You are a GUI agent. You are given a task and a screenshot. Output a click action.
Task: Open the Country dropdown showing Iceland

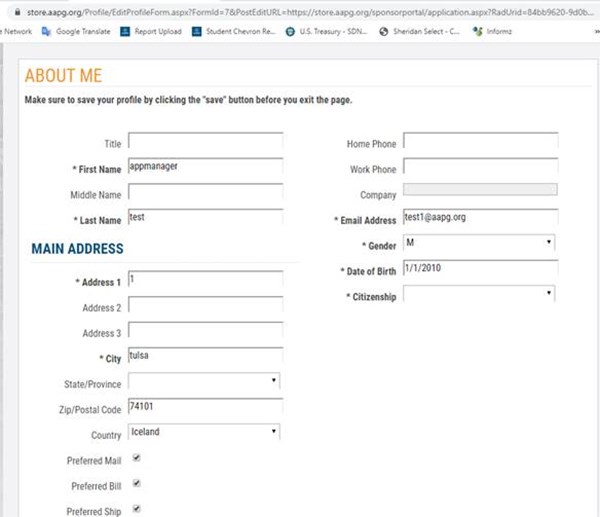click(204, 432)
